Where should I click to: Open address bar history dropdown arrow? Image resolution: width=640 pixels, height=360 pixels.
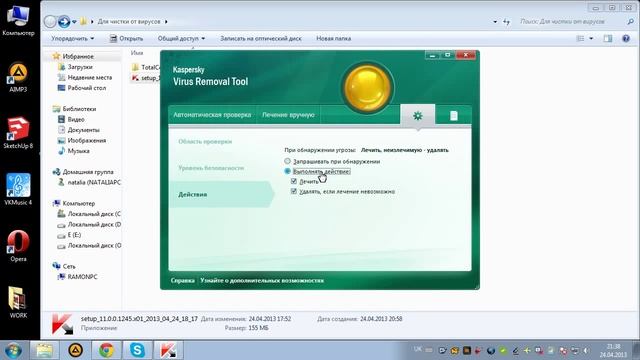(x=495, y=22)
